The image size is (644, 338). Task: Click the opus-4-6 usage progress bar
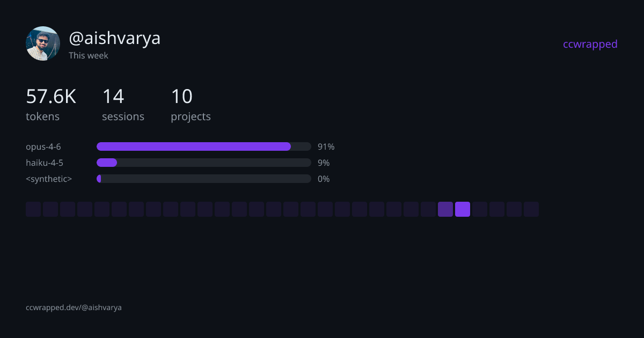[x=204, y=146]
